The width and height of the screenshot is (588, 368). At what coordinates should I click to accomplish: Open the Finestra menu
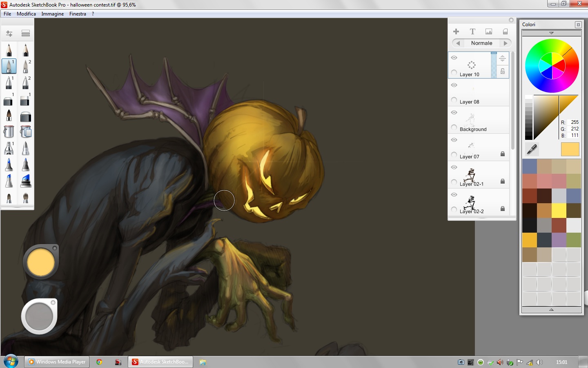[78, 14]
